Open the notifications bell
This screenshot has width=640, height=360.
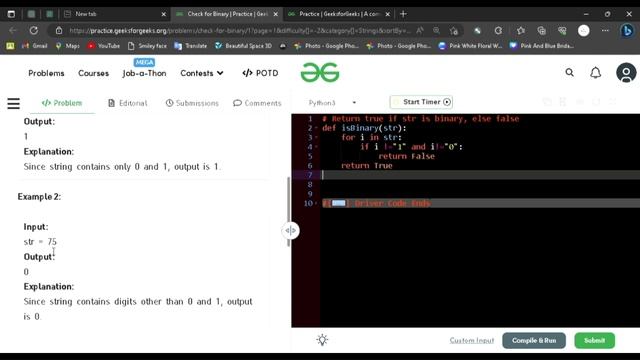[x=596, y=73]
